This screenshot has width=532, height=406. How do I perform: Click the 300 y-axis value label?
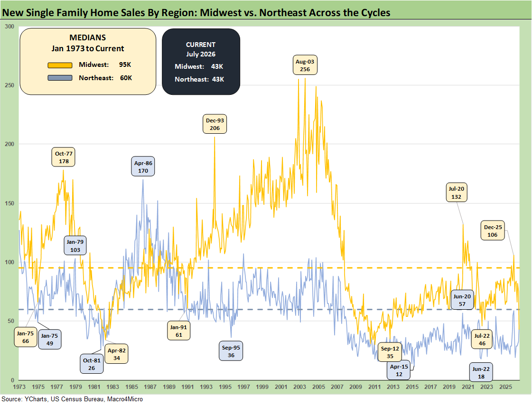pos(10,27)
